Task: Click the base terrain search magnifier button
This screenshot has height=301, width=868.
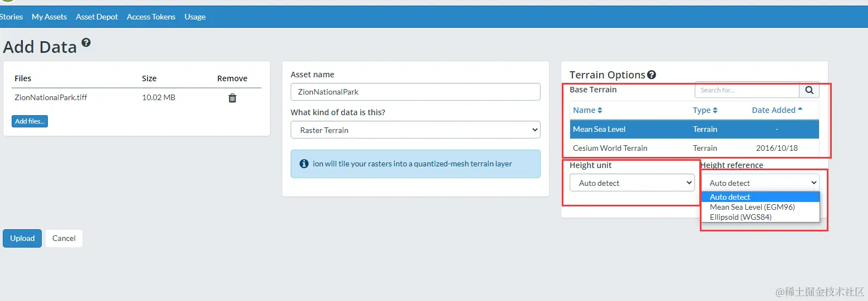Action: click(809, 90)
